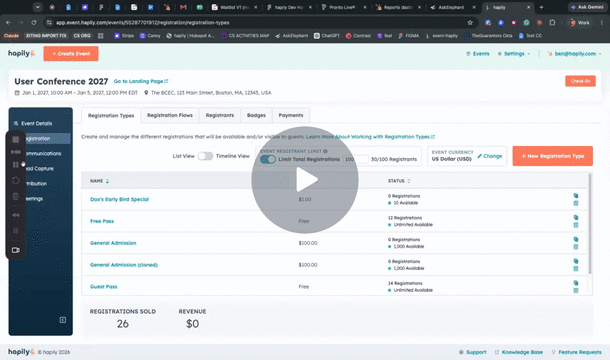
Task: Go back using the browser back arrow
Action: [x=9, y=23]
